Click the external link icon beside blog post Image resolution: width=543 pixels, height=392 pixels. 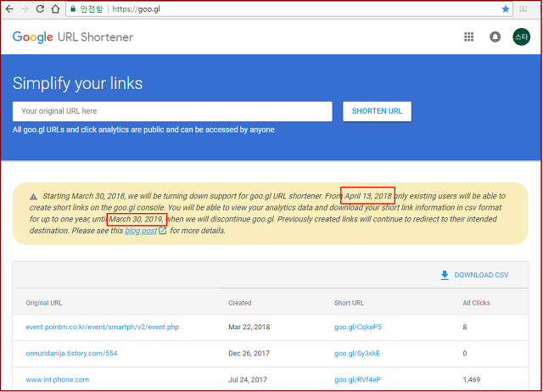point(162,230)
